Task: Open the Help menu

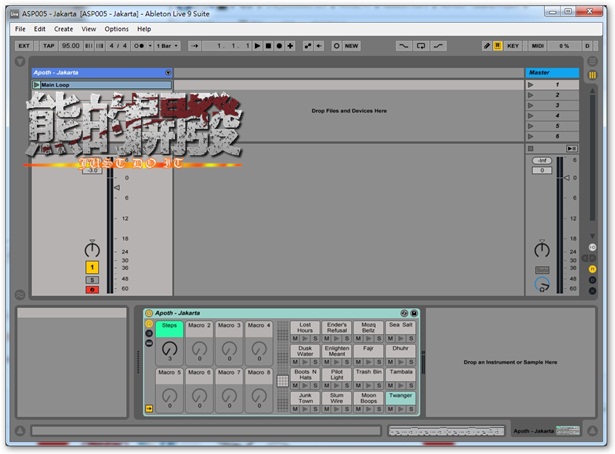Action: [144, 29]
